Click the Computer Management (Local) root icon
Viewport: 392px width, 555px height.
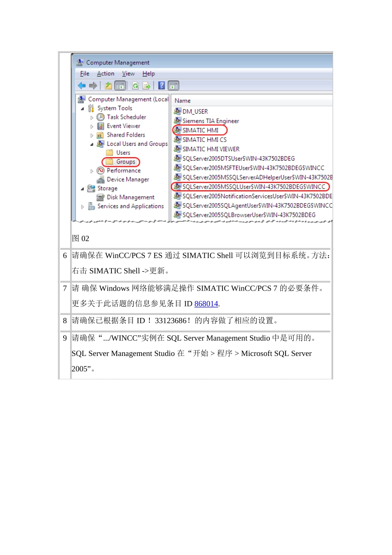pyautogui.click(x=82, y=99)
